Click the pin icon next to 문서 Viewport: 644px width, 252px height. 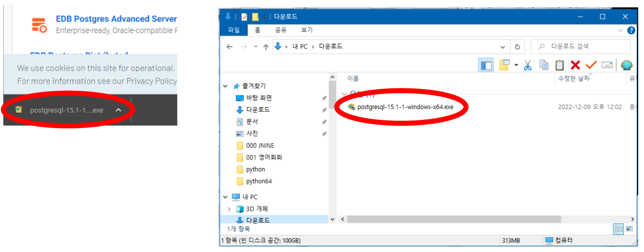324,122
